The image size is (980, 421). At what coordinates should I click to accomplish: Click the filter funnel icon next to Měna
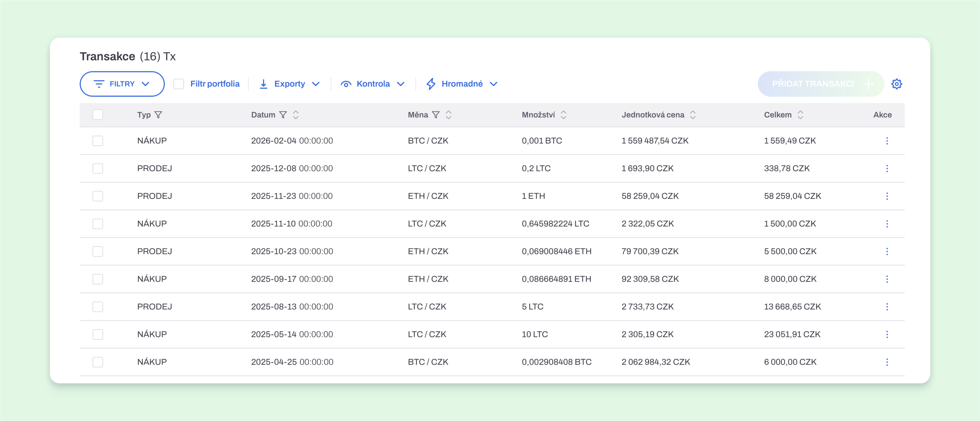(436, 115)
